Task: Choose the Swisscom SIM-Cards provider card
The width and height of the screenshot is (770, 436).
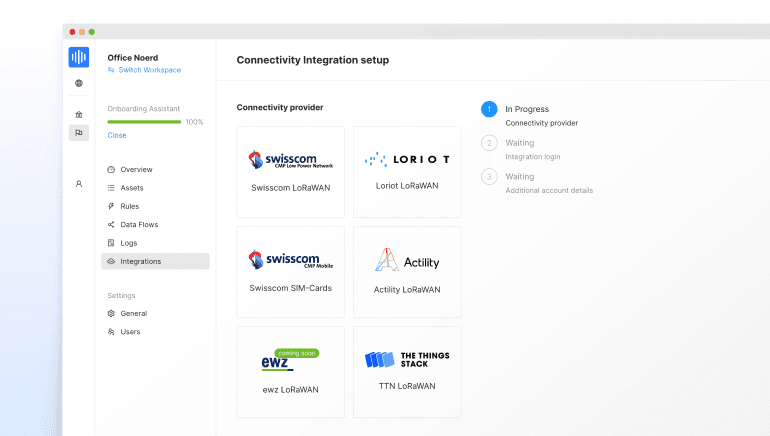Action: coord(291,272)
